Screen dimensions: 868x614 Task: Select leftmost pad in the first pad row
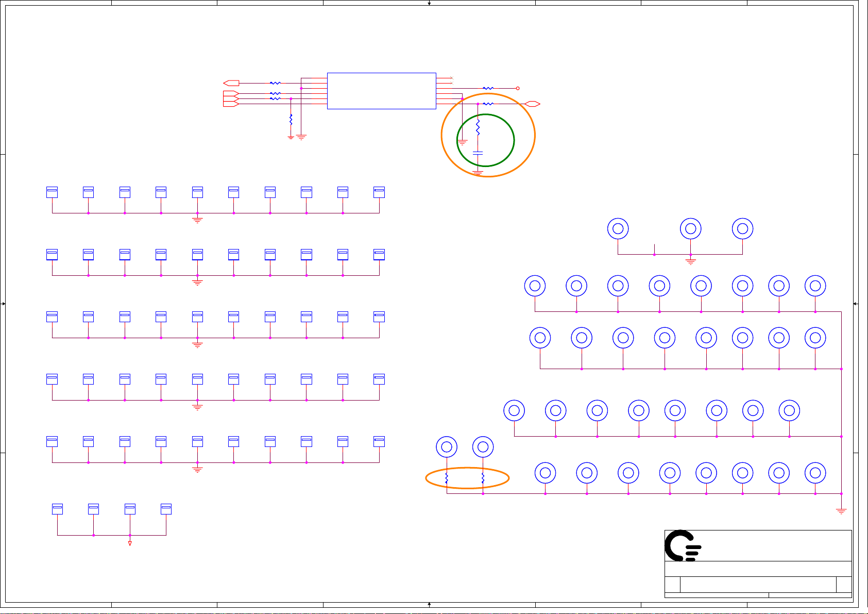52,192
